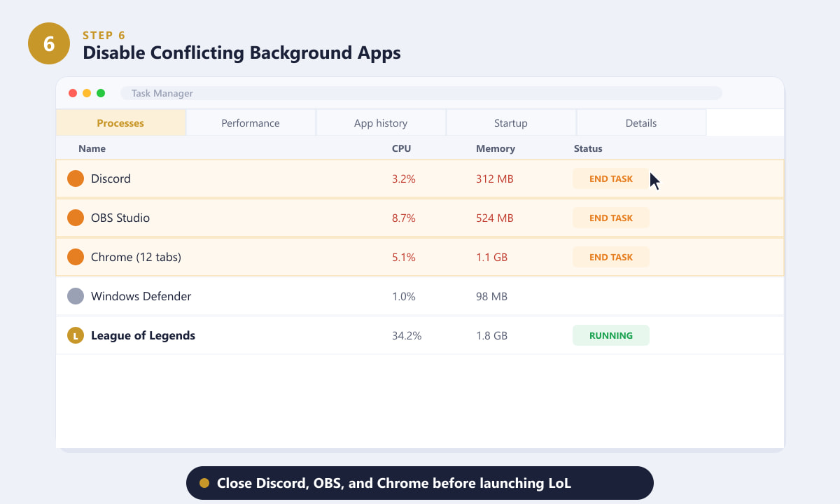Click the yellow minimize window button

(87, 93)
